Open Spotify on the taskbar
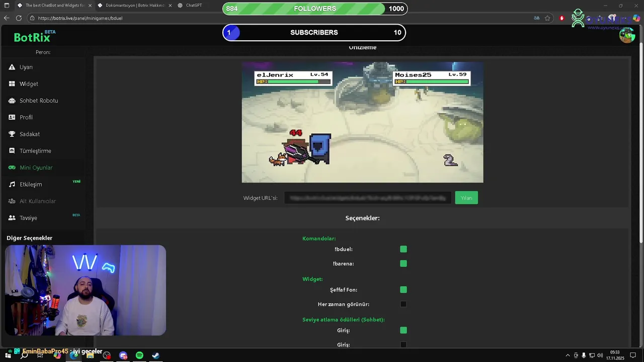This screenshot has height=362, width=644. click(139, 355)
